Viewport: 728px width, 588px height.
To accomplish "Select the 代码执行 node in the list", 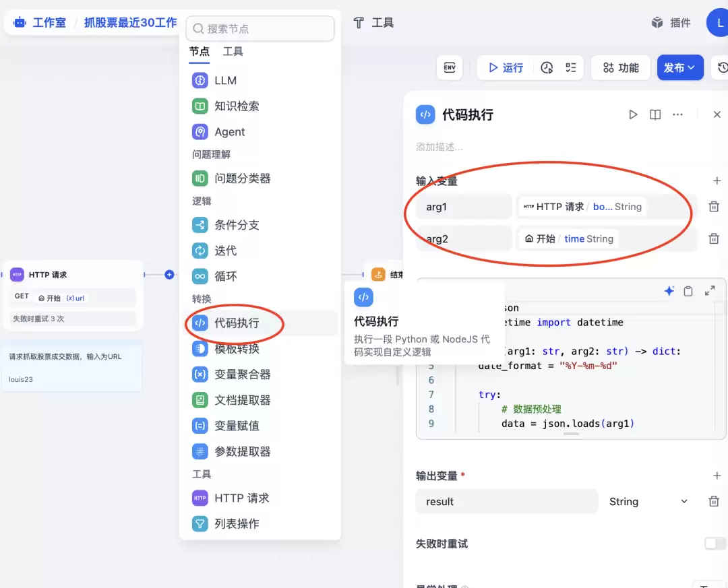I will pos(260,323).
